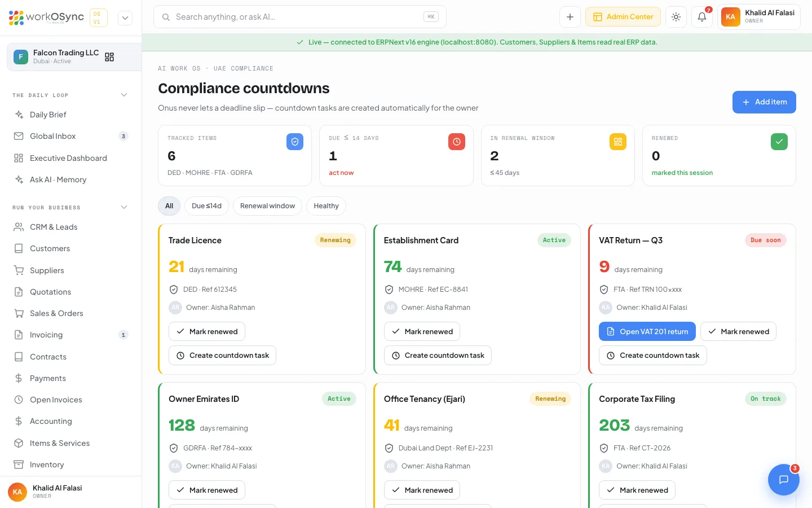Click the Tracked Items shield icon
812x508 pixels.
295,142
